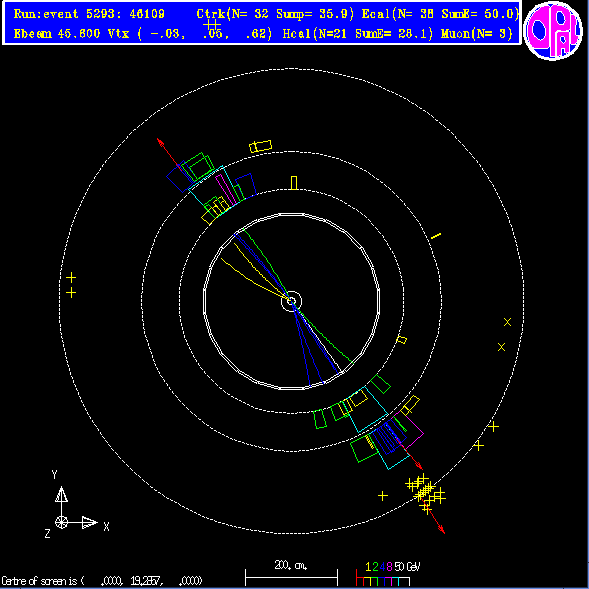Viewport: 589px width, 589px height.
Task: Click the Hcal(N=21 SumE= 28.1) readout
Action: coord(358,34)
